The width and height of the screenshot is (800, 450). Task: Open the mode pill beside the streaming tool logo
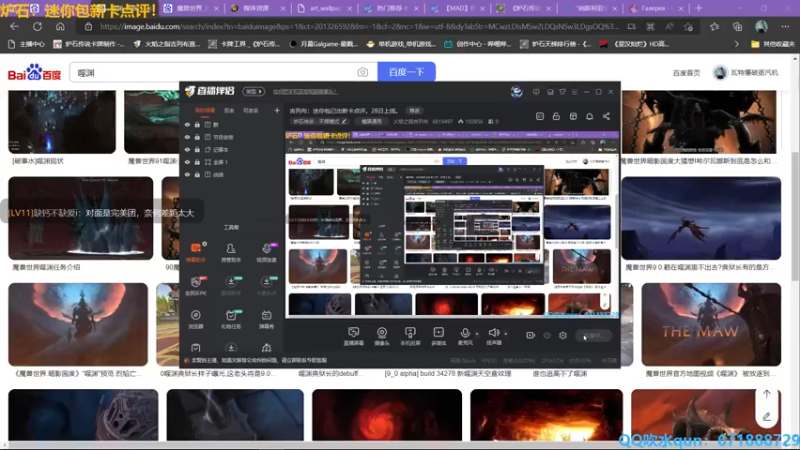[254, 91]
